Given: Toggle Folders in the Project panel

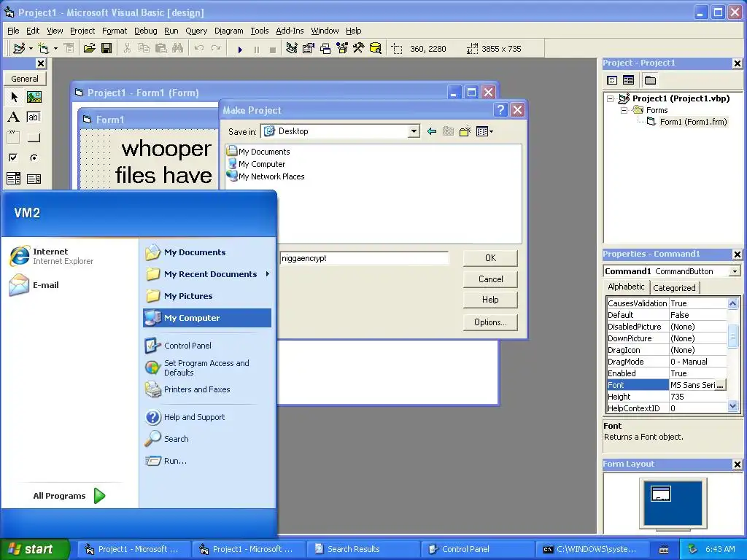Looking at the screenshot, I should pyautogui.click(x=650, y=80).
